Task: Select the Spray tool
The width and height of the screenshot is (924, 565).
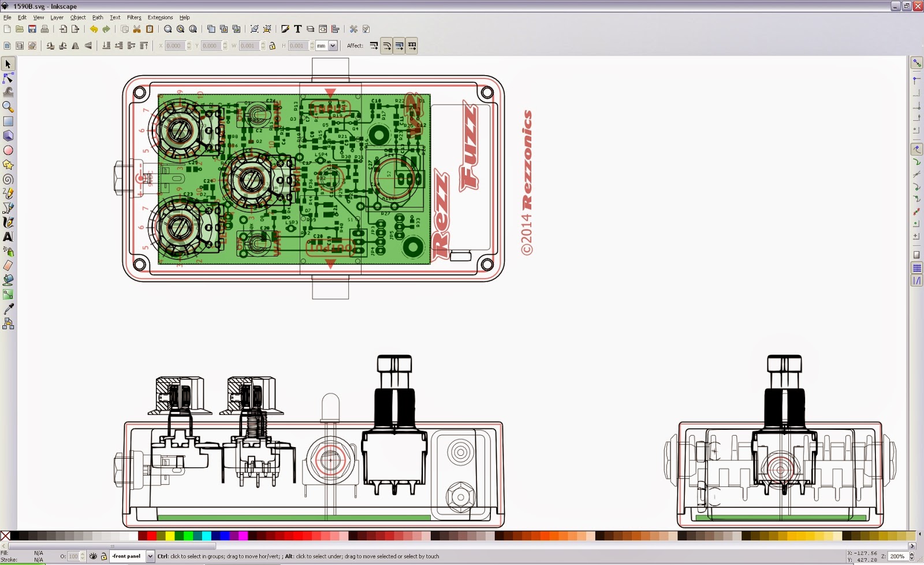Action: tap(8, 251)
